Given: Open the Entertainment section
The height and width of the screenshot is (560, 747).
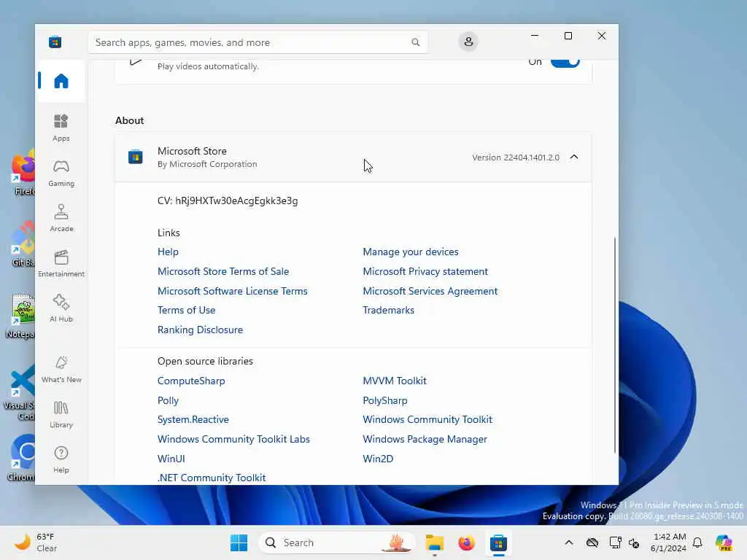Looking at the screenshot, I should 61,263.
